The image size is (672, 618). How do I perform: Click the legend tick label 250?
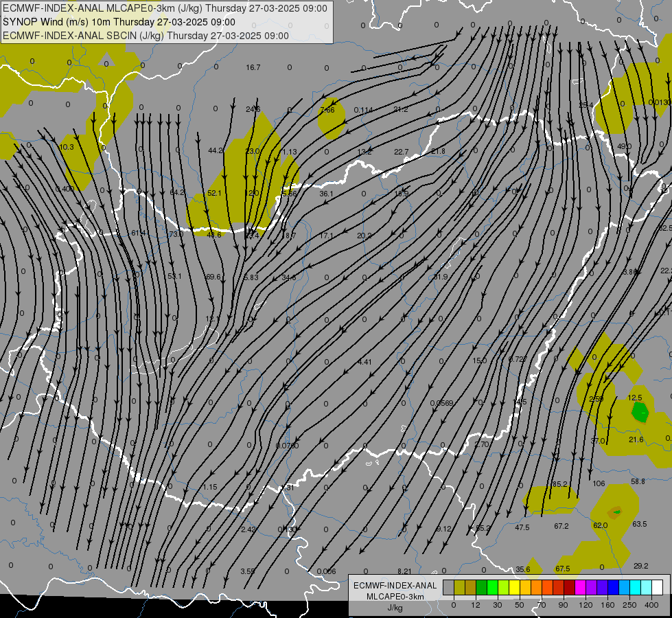click(x=629, y=605)
